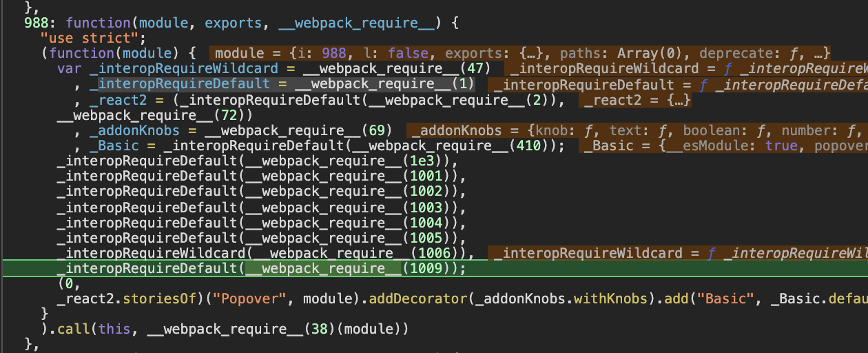
Task: Click highlighted __webpack_require__ on the 1009 line
Action: (324, 268)
